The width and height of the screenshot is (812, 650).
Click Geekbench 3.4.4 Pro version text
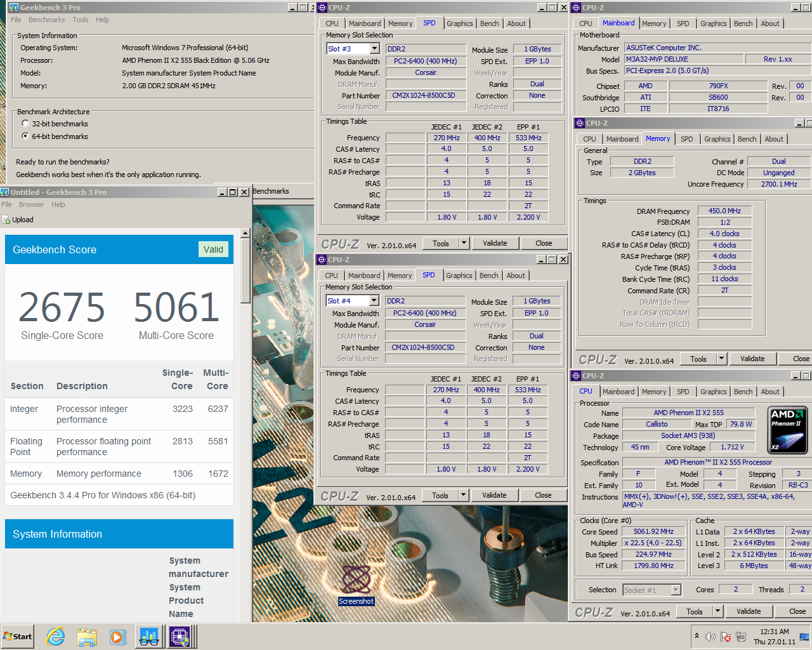[103, 495]
